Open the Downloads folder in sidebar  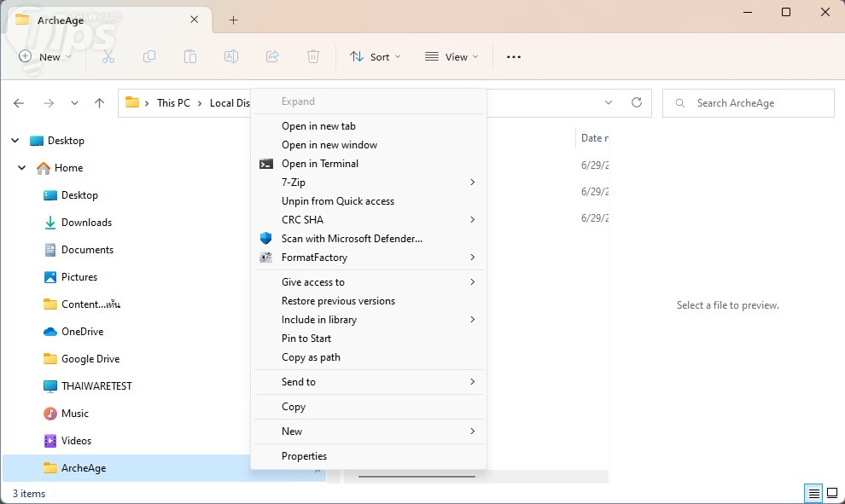point(86,223)
